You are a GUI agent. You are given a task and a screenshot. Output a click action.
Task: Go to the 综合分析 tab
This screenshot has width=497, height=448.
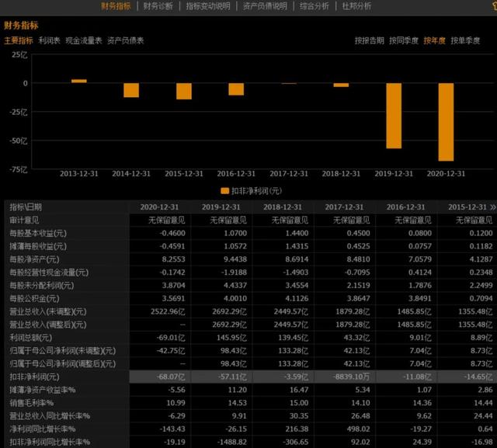314,6
